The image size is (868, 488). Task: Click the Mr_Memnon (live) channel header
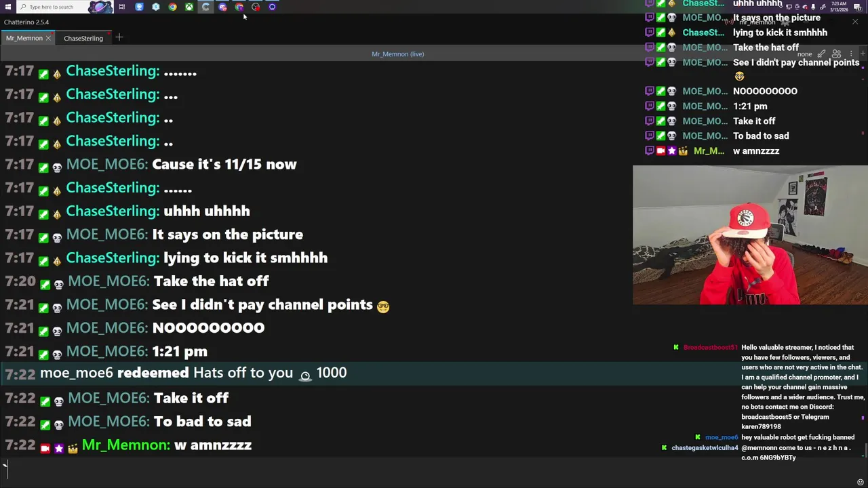click(x=397, y=54)
